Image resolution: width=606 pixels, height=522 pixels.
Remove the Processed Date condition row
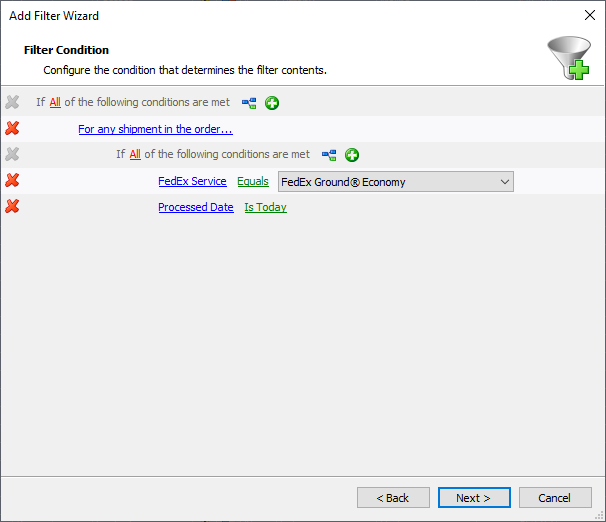12,207
